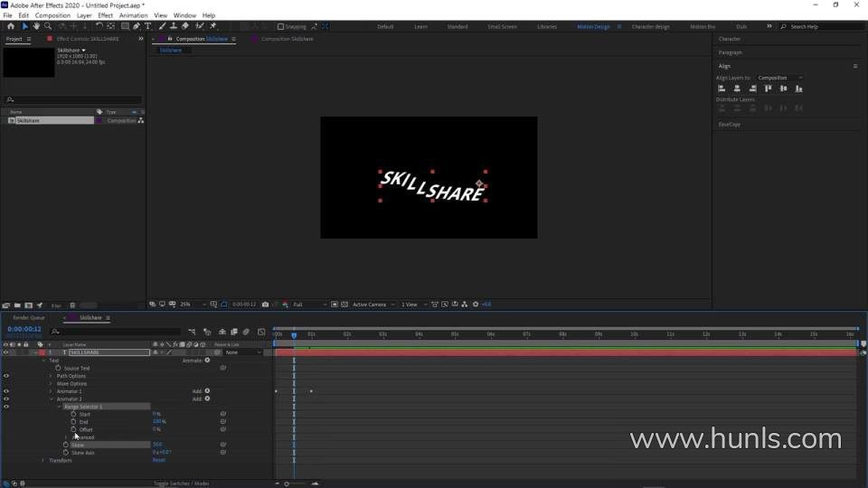Select the Eraser tool
The image size is (868, 488).
click(184, 26)
